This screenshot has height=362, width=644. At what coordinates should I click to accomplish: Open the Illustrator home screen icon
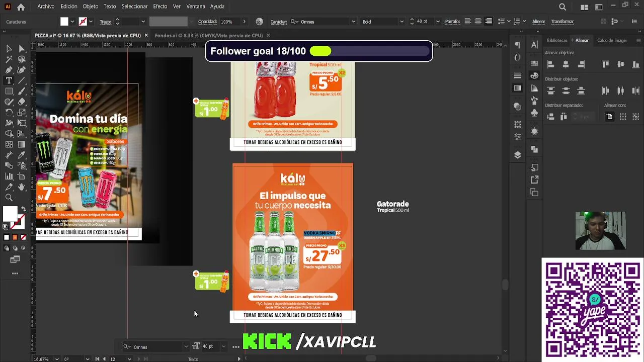click(21, 7)
